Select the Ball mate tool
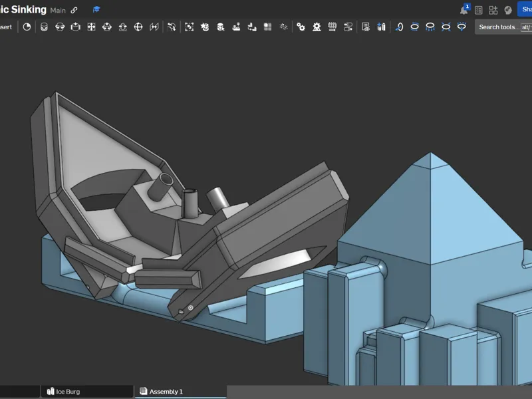532x399 pixels. tap(138, 27)
